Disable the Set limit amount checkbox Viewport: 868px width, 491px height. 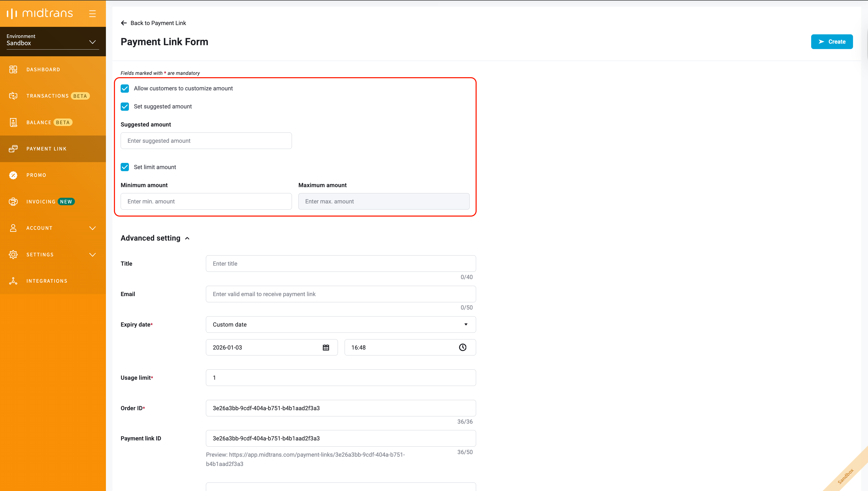(125, 167)
